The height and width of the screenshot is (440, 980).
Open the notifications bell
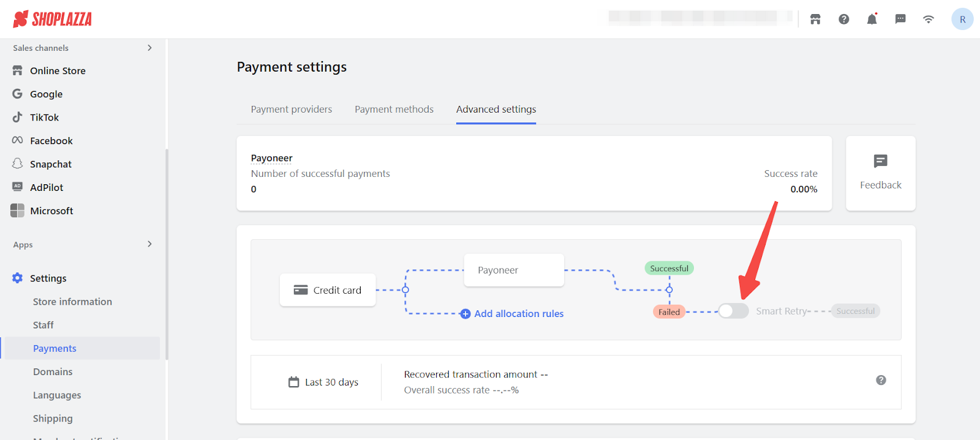click(x=872, y=19)
